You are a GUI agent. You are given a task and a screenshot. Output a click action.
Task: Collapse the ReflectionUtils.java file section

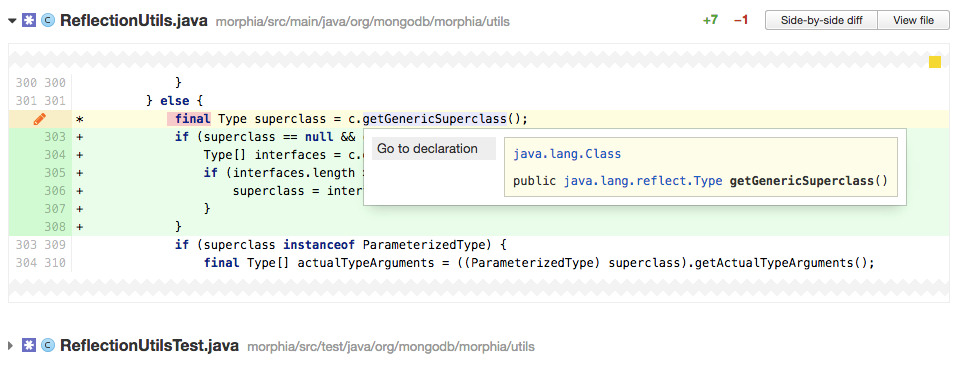tap(11, 21)
